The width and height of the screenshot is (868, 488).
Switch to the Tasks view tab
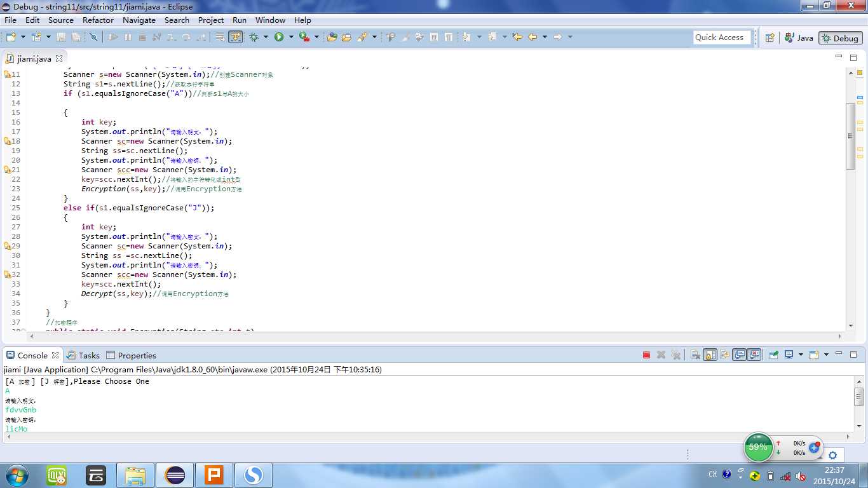click(x=83, y=355)
